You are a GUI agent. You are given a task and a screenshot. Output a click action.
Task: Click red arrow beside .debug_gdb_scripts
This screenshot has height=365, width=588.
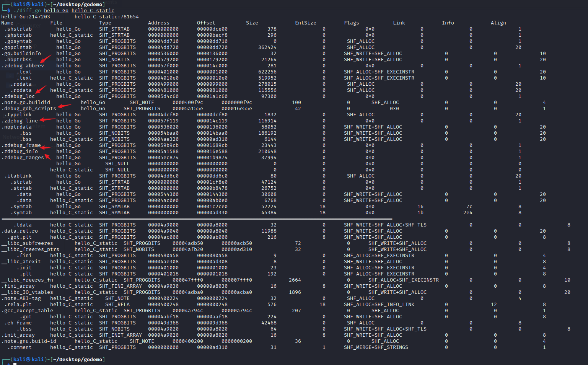click(64, 106)
